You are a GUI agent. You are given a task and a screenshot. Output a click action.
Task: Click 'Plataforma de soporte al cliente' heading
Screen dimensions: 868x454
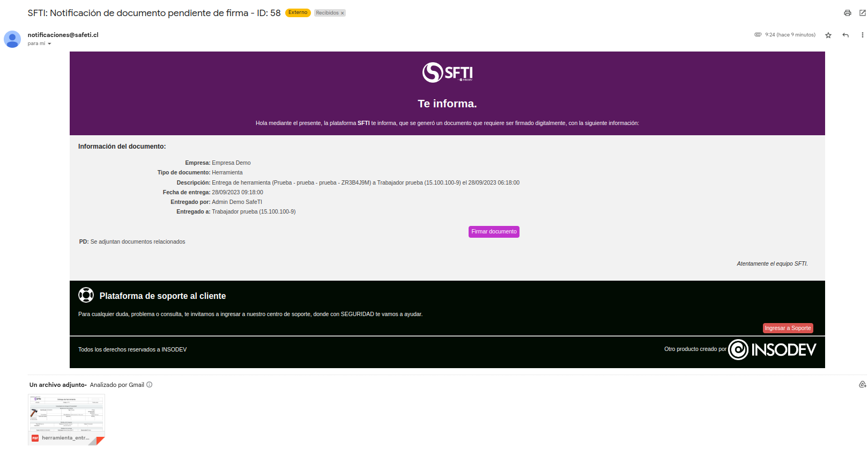point(162,296)
